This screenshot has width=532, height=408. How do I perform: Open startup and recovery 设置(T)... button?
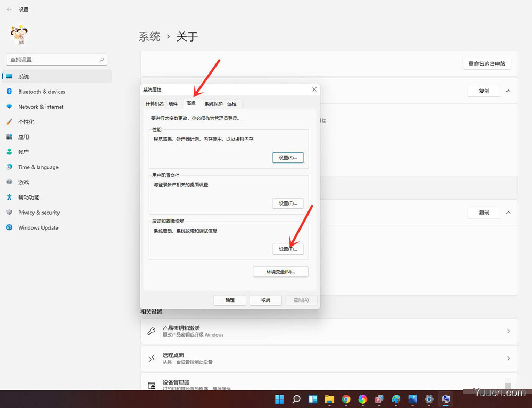[288, 249]
